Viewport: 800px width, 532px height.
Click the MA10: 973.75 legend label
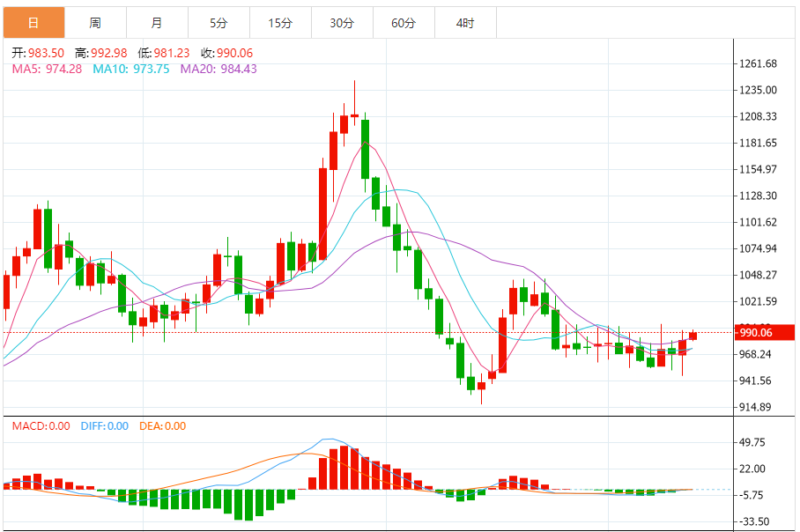[x=131, y=69]
